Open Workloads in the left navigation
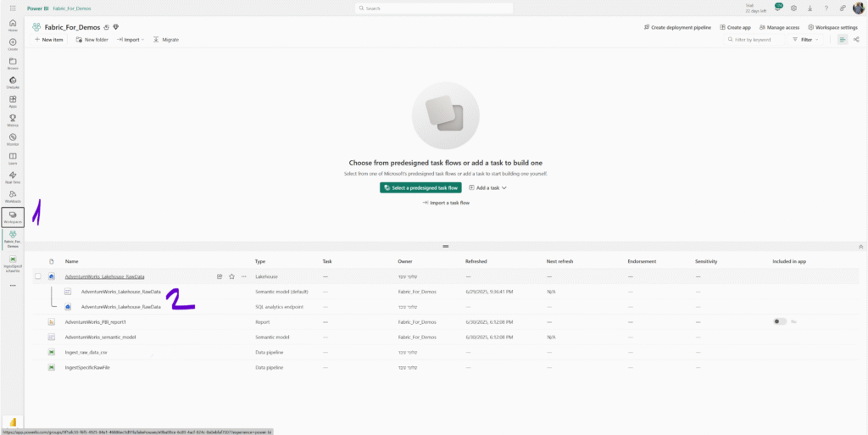This screenshot has height=435, width=868. [x=13, y=196]
